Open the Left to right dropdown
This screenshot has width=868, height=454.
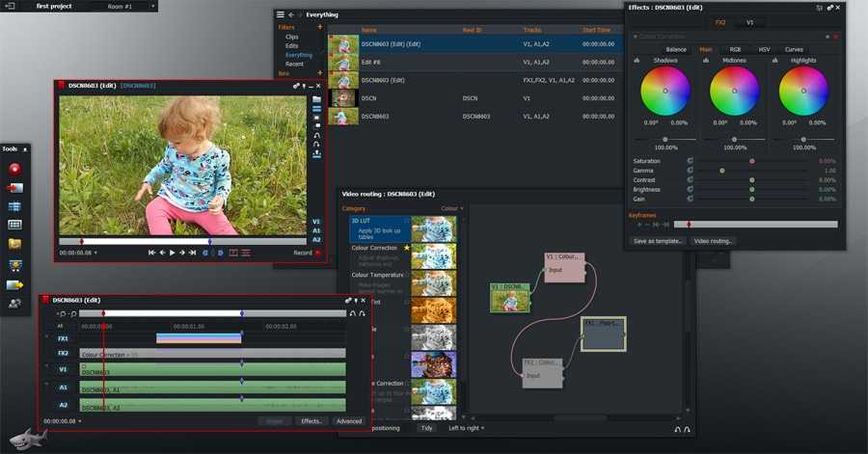click(x=467, y=427)
